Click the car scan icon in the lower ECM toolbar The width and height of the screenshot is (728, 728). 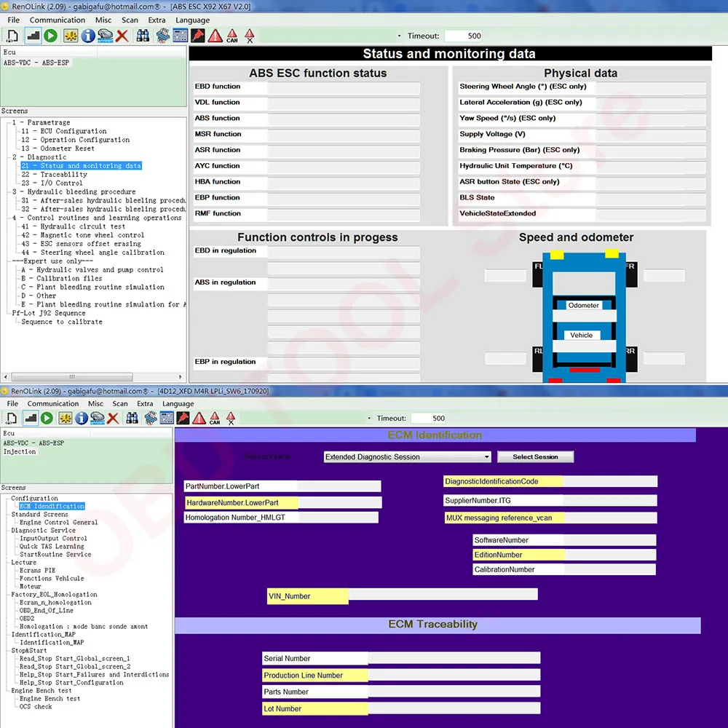(x=98, y=418)
